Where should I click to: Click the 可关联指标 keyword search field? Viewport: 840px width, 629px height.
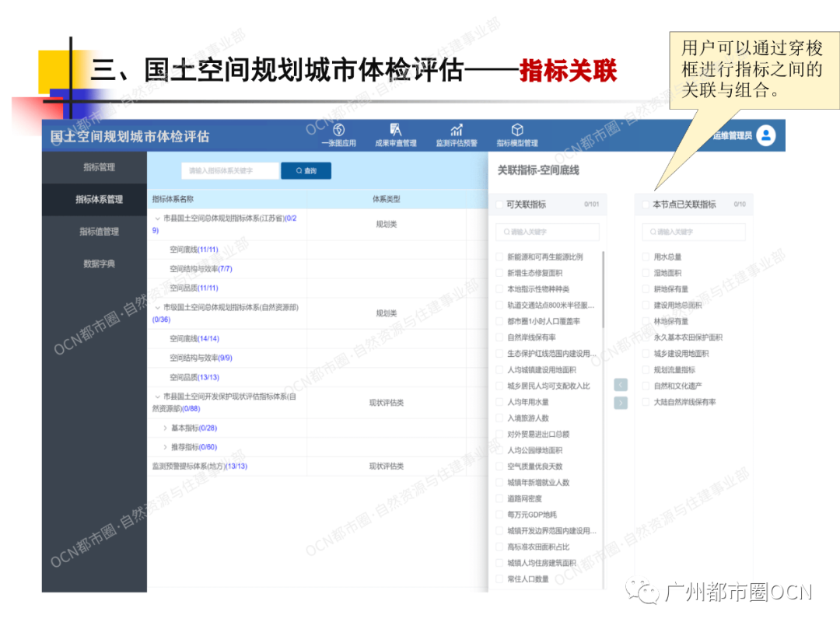pyautogui.click(x=548, y=232)
